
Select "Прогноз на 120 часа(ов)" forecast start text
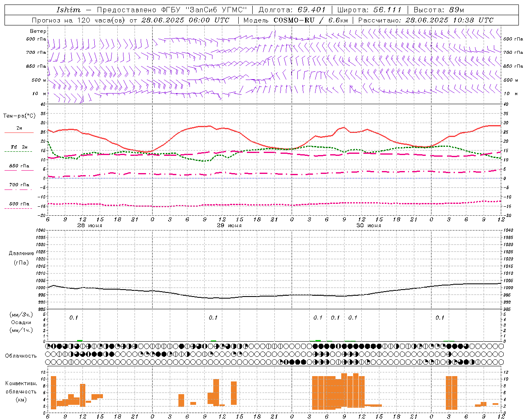tap(79, 20)
